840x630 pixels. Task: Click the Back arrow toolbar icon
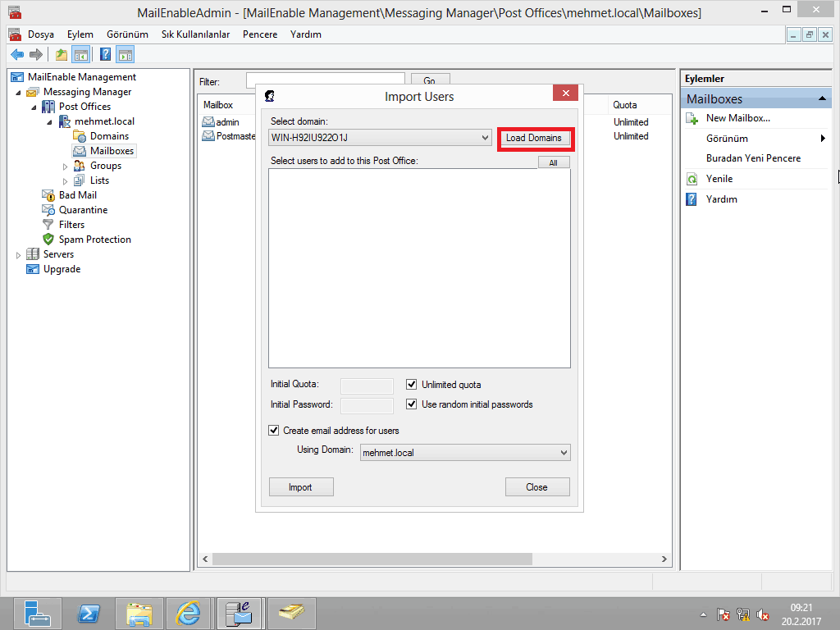(x=17, y=54)
